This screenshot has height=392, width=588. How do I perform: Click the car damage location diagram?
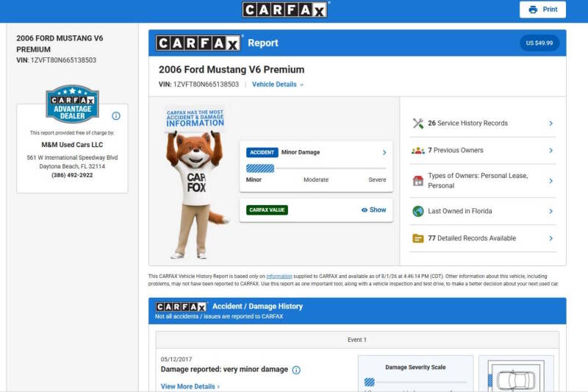click(x=517, y=377)
